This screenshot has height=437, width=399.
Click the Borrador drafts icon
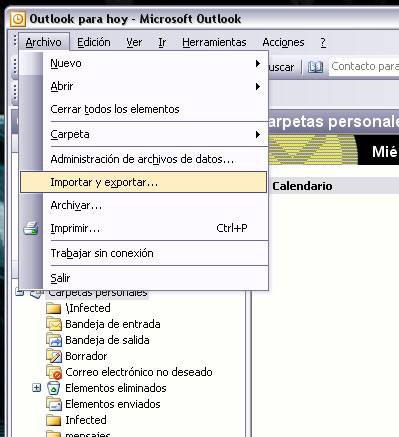click(x=54, y=356)
